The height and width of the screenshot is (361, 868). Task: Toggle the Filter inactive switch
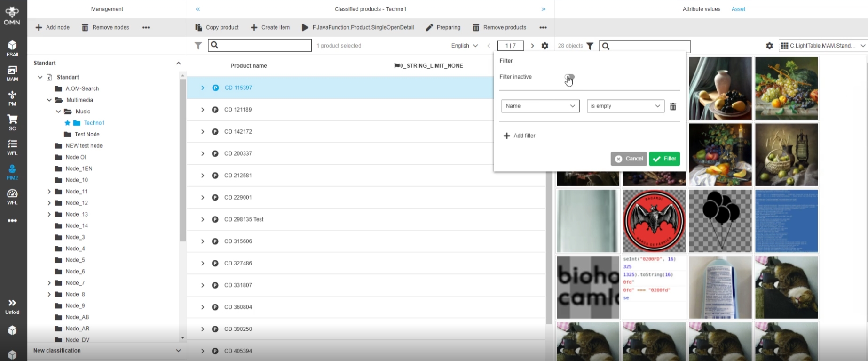click(569, 77)
